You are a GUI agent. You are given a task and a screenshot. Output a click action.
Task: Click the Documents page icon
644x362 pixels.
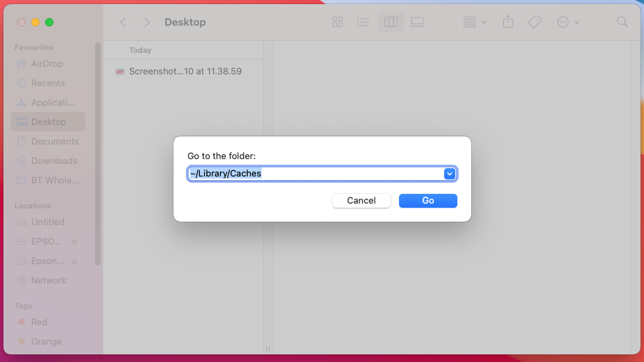(x=22, y=142)
